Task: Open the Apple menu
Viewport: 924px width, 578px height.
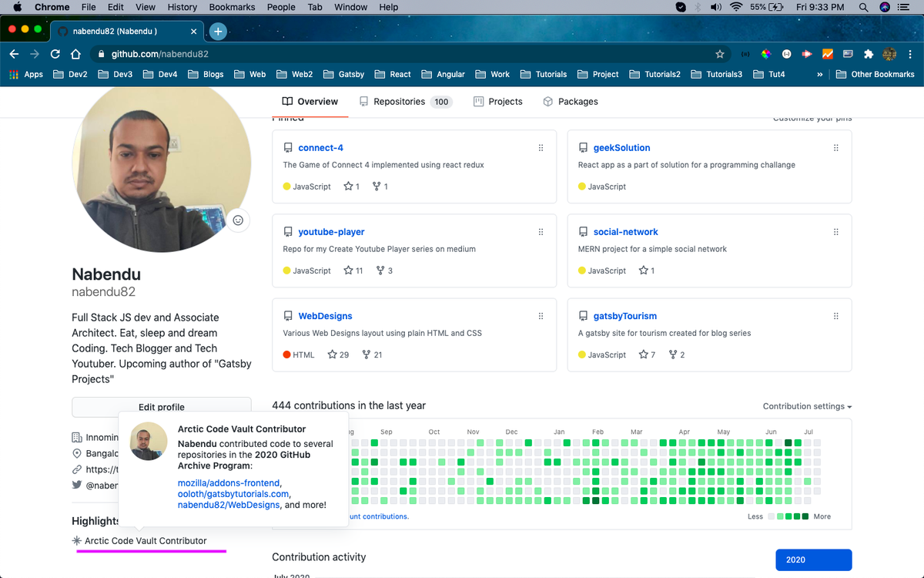Action: 17,7
